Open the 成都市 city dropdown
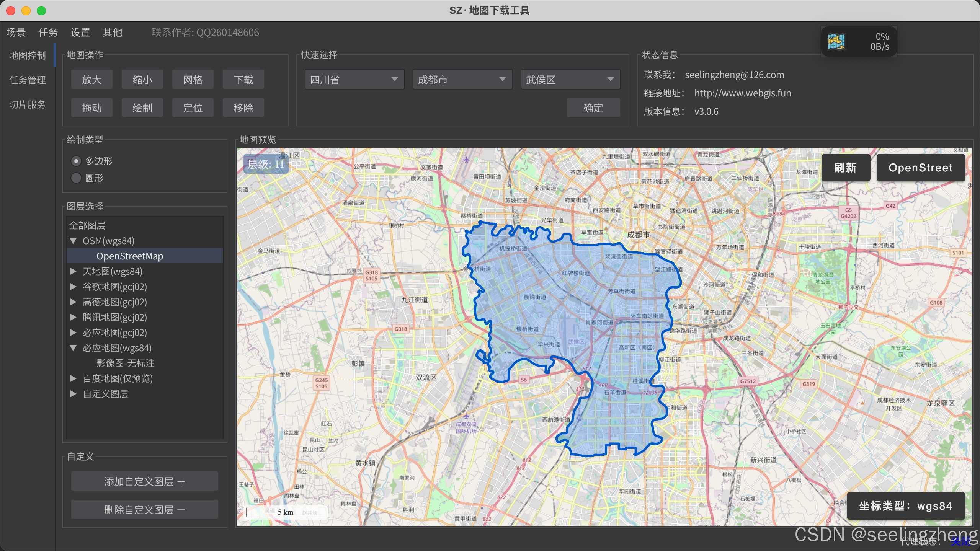Viewport: 980px width, 551px height. 462,80
